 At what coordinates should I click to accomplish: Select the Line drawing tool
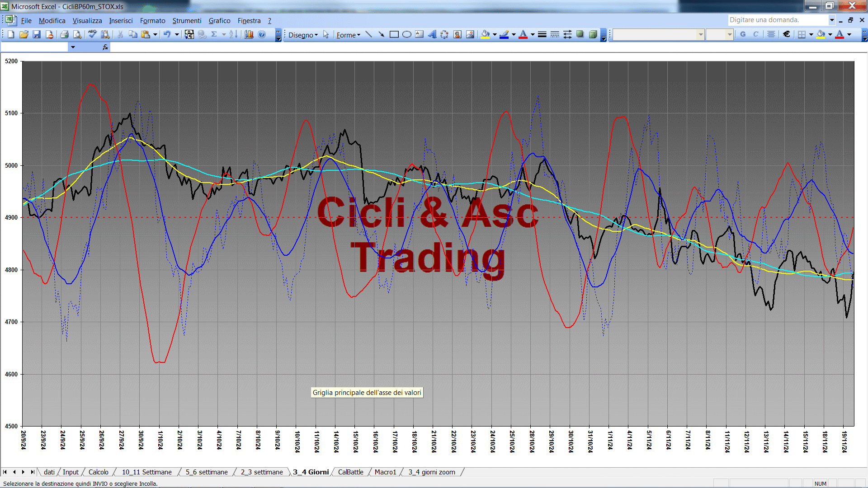pyautogui.click(x=369, y=34)
